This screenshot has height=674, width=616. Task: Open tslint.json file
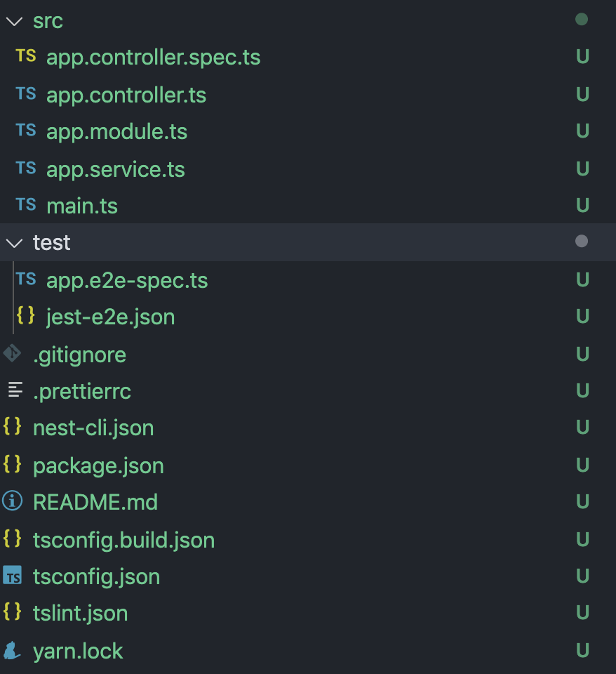[80, 614]
